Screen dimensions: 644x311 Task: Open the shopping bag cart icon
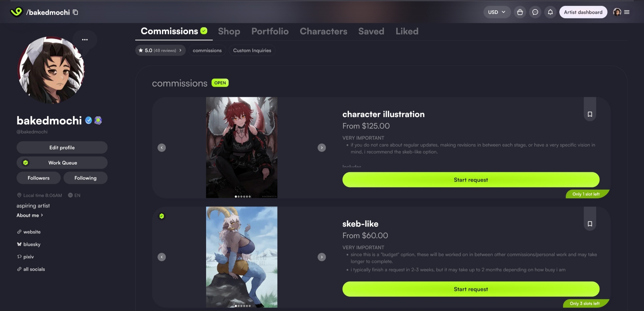tap(520, 12)
